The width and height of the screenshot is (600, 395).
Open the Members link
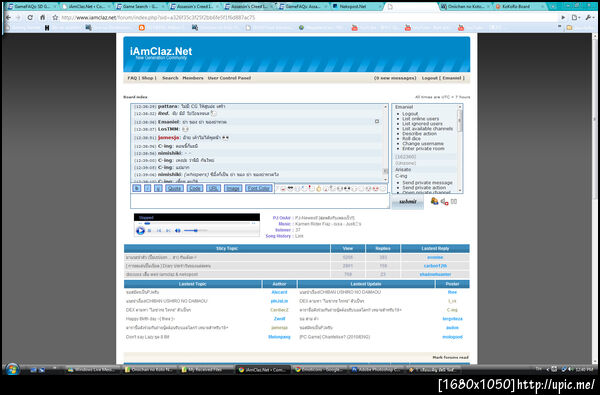coord(192,78)
